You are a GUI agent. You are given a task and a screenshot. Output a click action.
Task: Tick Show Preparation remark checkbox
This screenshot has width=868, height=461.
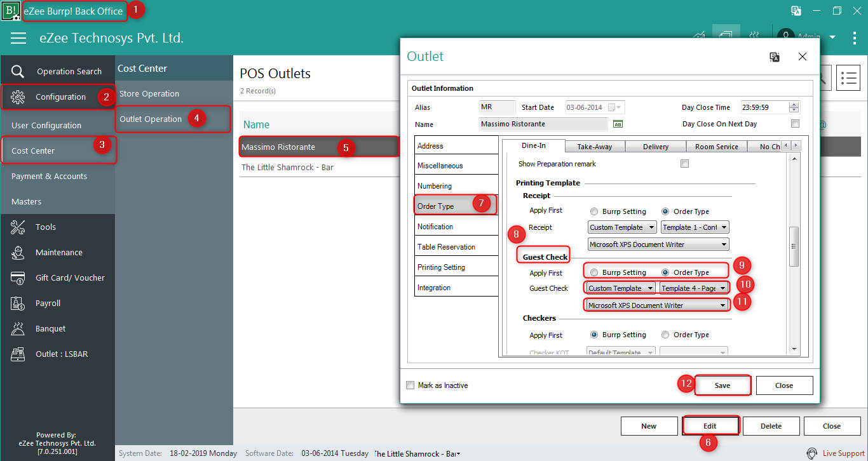point(684,164)
